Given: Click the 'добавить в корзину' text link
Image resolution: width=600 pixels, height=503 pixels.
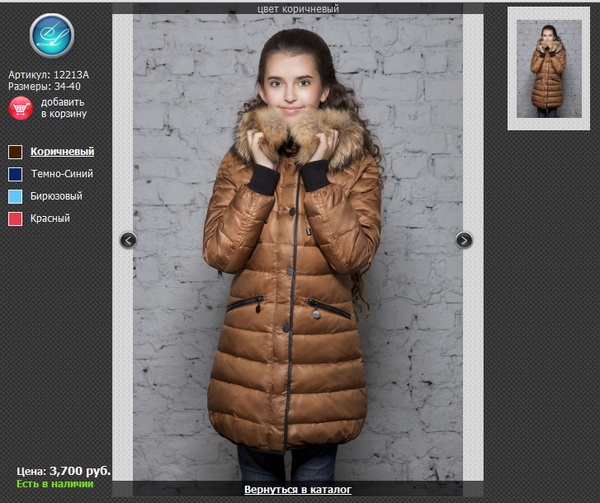Looking at the screenshot, I should coord(63,108).
